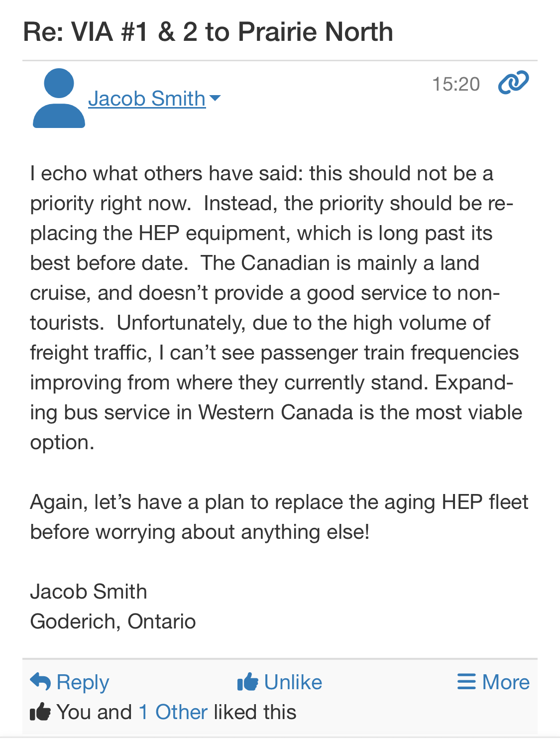Screen dimensions: 560x740
Task: Show who liked via '1 Other' link
Action: click(x=173, y=712)
